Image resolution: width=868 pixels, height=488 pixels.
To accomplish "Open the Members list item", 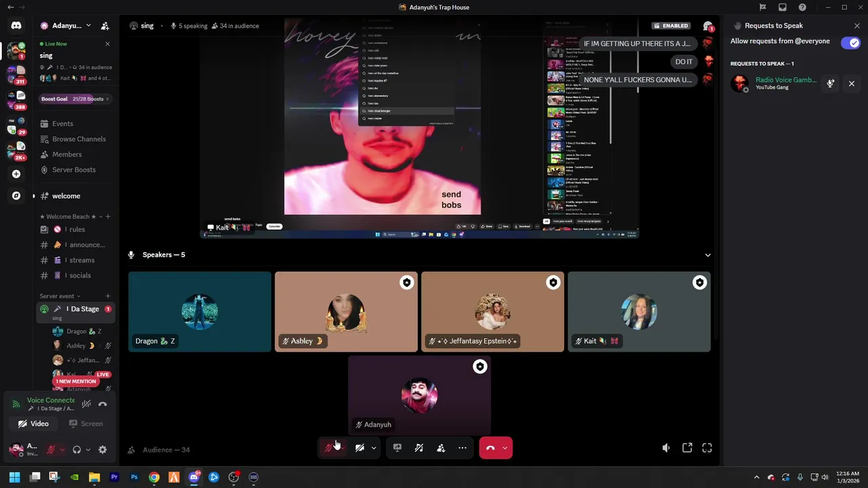I will pyautogui.click(x=75, y=155).
